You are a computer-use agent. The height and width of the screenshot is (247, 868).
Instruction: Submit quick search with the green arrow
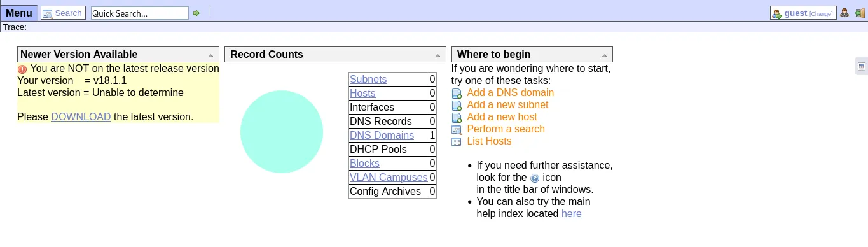[196, 13]
